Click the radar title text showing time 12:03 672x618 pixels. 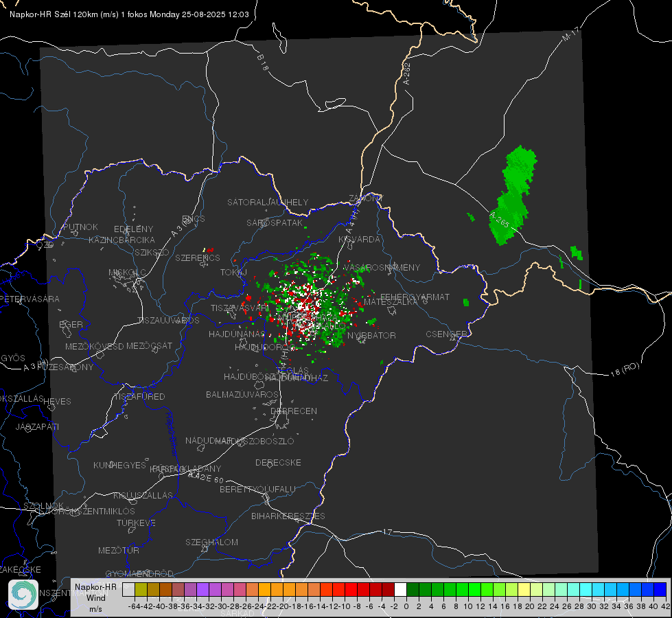pos(129,14)
